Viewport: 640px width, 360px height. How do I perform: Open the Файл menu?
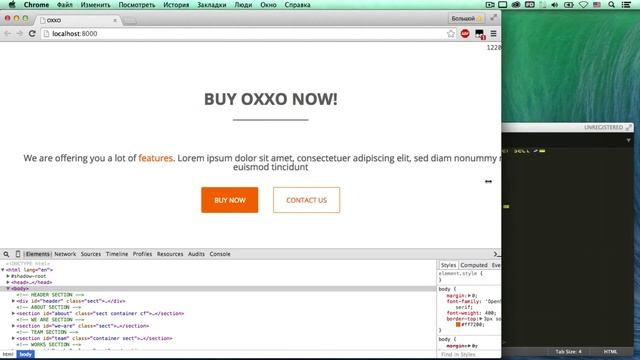(64, 5)
